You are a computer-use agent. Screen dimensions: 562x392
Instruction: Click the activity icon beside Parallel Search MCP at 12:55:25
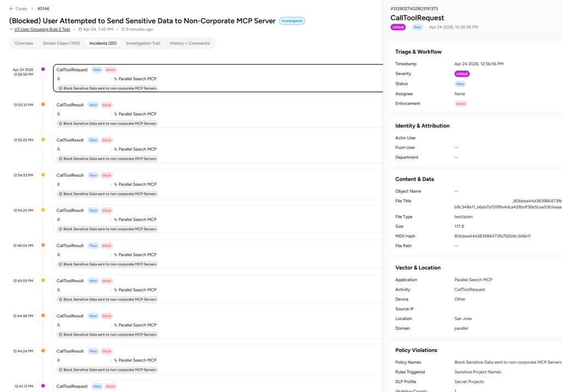115,149
